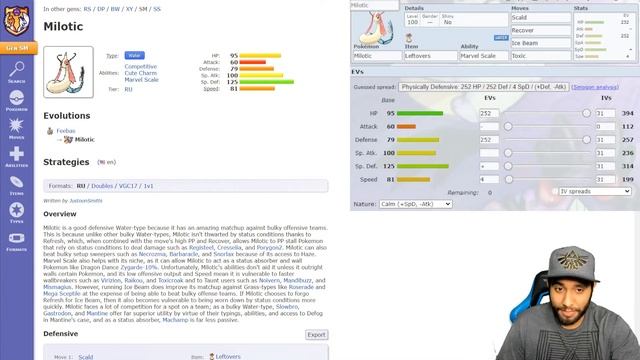Select the VGC17 format tab

tap(128, 186)
